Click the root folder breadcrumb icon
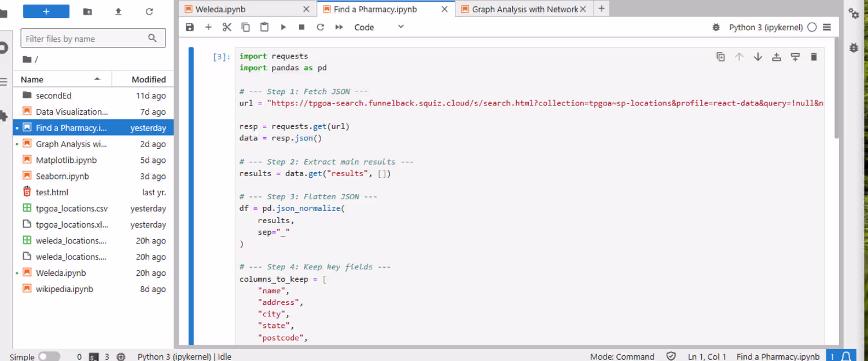 (x=27, y=59)
